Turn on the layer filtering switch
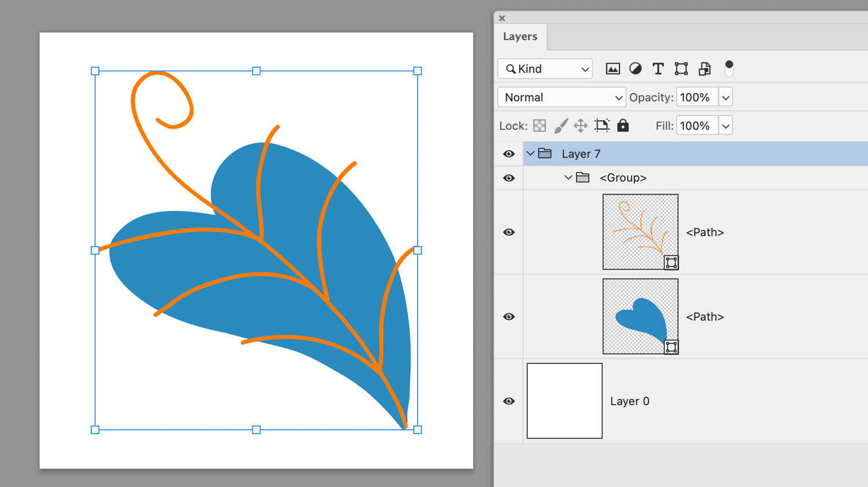The width and height of the screenshot is (868, 487). click(728, 68)
